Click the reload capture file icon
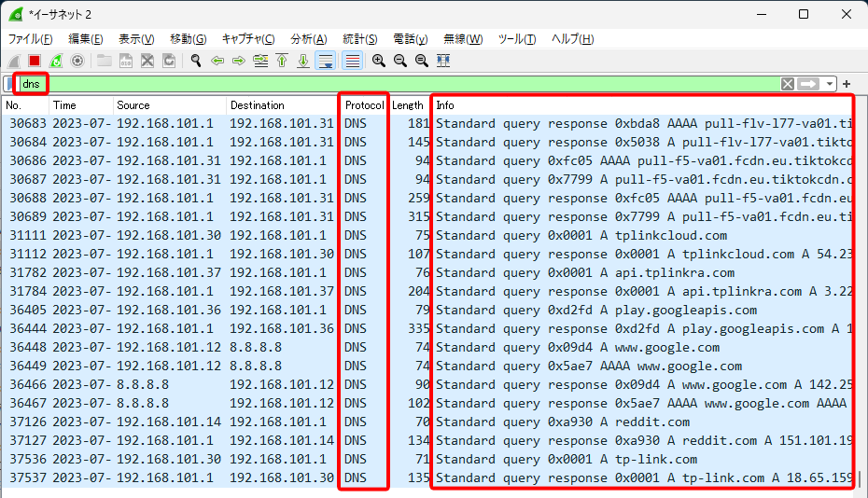The image size is (868, 498). coord(169,61)
